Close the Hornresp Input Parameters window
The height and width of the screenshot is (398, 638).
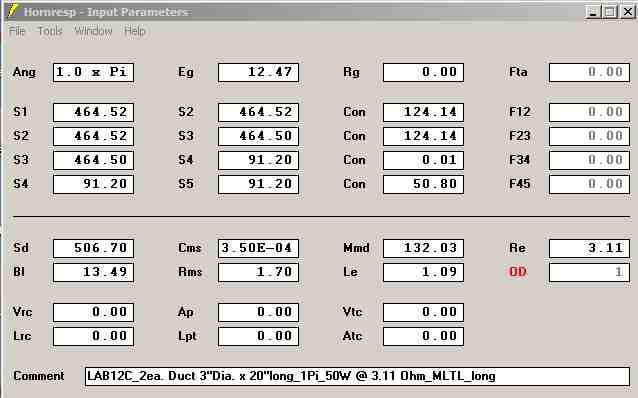click(x=628, y=12)
